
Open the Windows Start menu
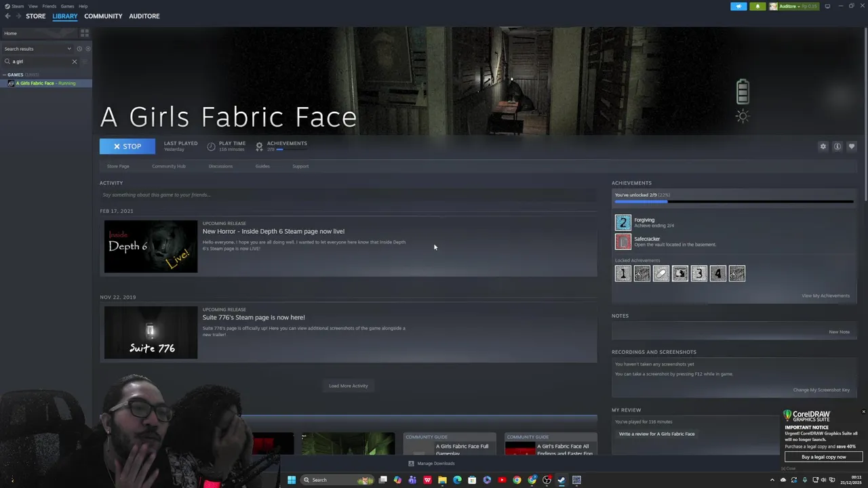[x=292, y=480]
